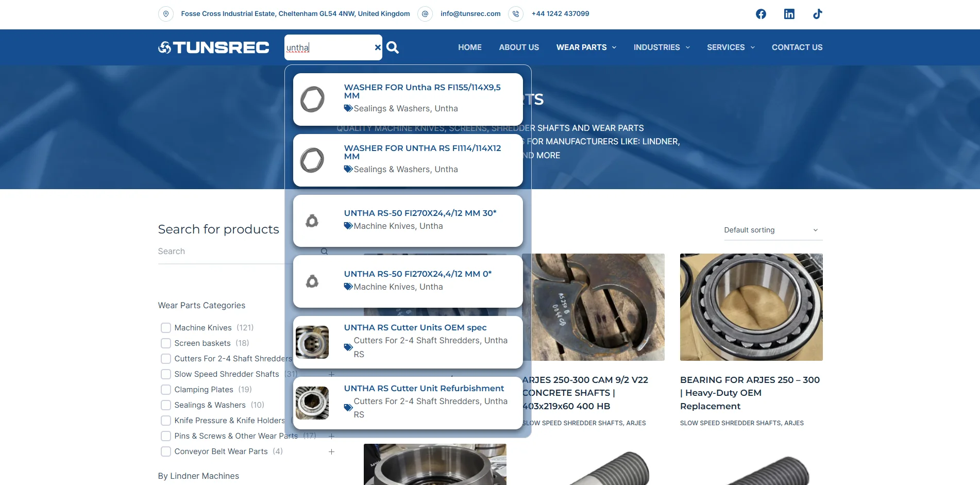The height and width of the screenshot is (485, 980).
Task: Open the Arjes CAM concrete shafts product image
Action: coord(594,307)
